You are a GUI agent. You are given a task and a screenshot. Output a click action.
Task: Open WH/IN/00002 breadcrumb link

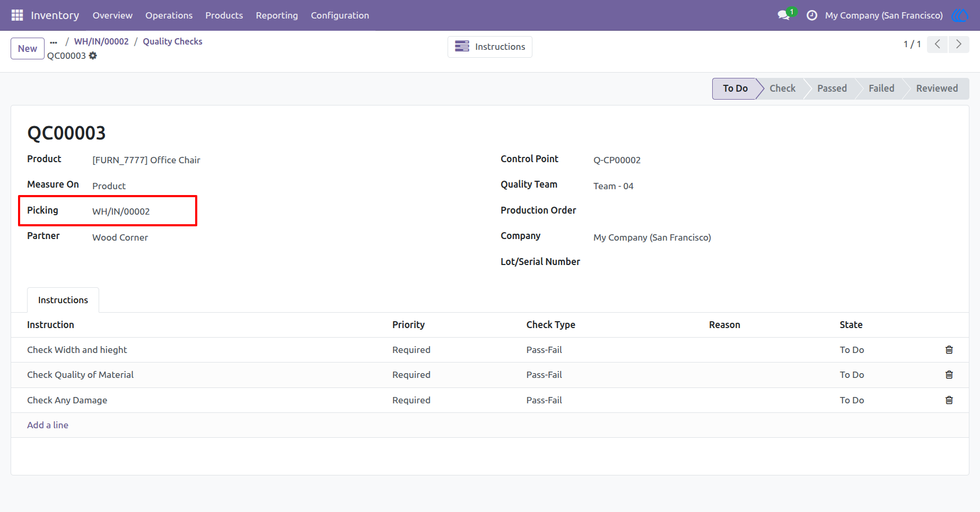pos(101,41)
